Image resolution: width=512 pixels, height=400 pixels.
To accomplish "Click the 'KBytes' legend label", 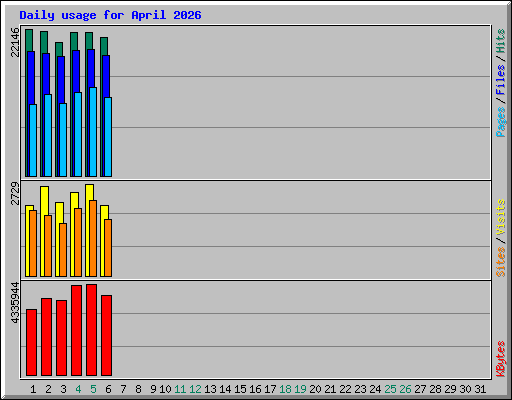I will pos(501,359).
